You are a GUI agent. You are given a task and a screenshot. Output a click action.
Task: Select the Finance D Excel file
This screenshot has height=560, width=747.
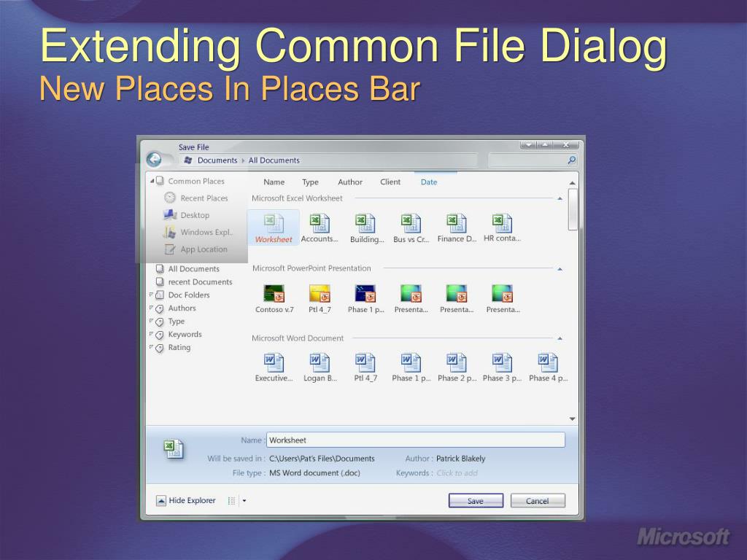pos(457,228)
